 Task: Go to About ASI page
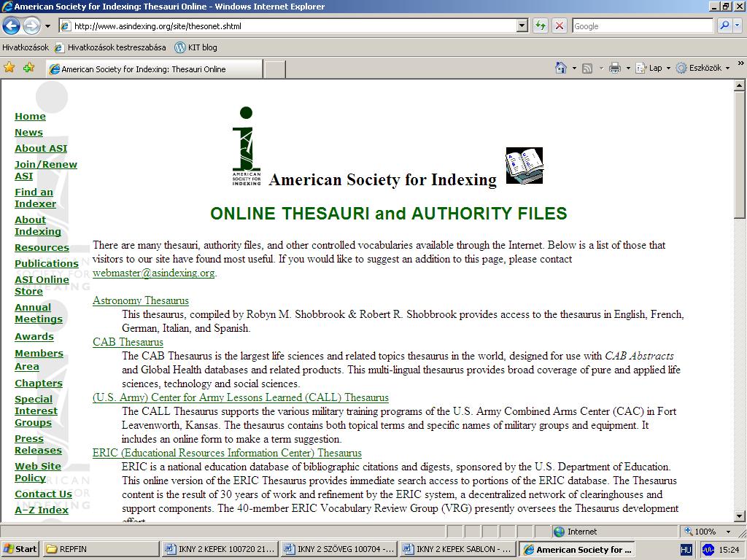click(41, 148)
